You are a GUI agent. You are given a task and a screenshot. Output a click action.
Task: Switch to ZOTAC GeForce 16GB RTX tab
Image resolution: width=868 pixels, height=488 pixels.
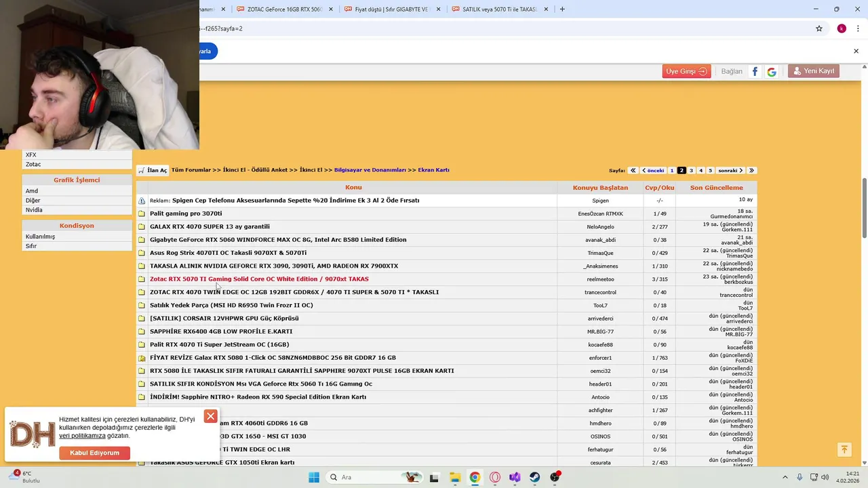pos(285,9)
